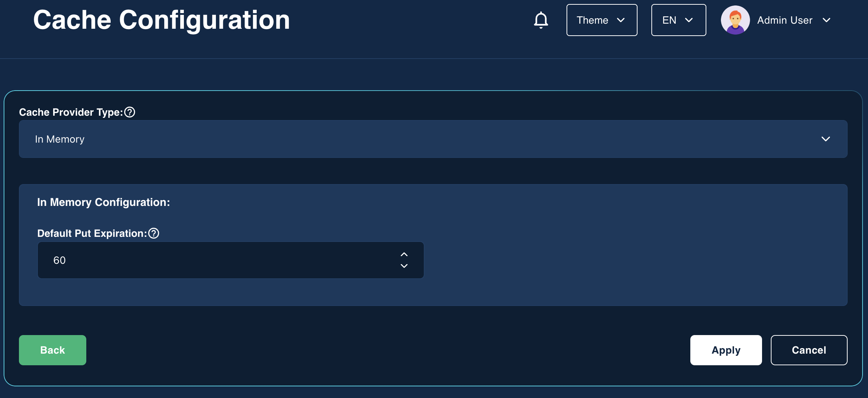Click the Back button
868x398 pixels.
tap(52, 350)
